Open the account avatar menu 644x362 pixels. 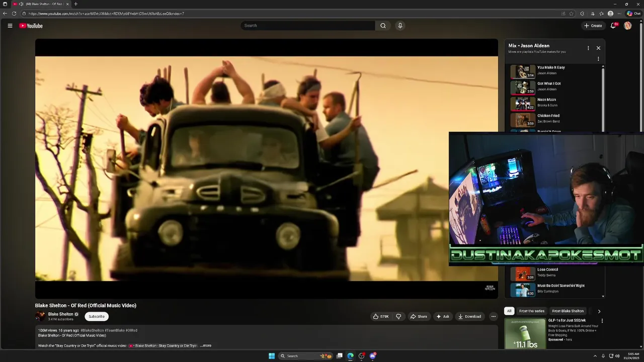coord(628,26)
